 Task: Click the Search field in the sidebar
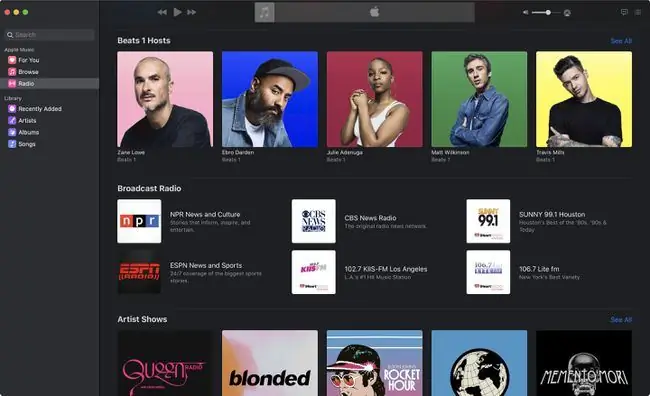[49, 35]
